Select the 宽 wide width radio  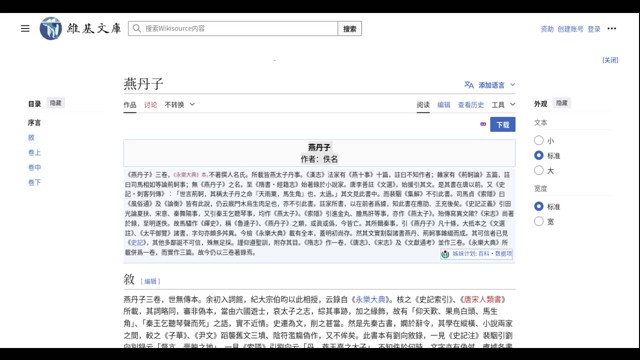(x=539, y=221)
